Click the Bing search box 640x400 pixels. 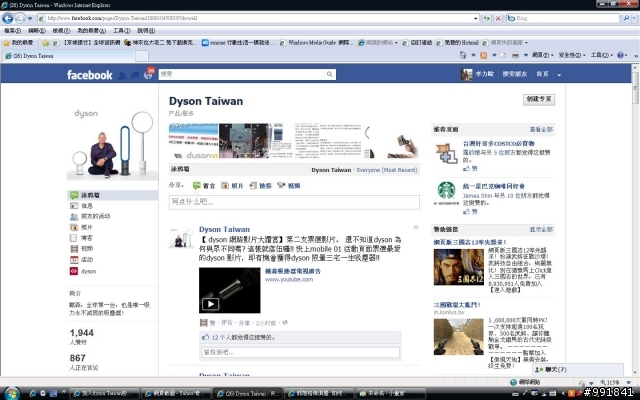coord(563,18)
